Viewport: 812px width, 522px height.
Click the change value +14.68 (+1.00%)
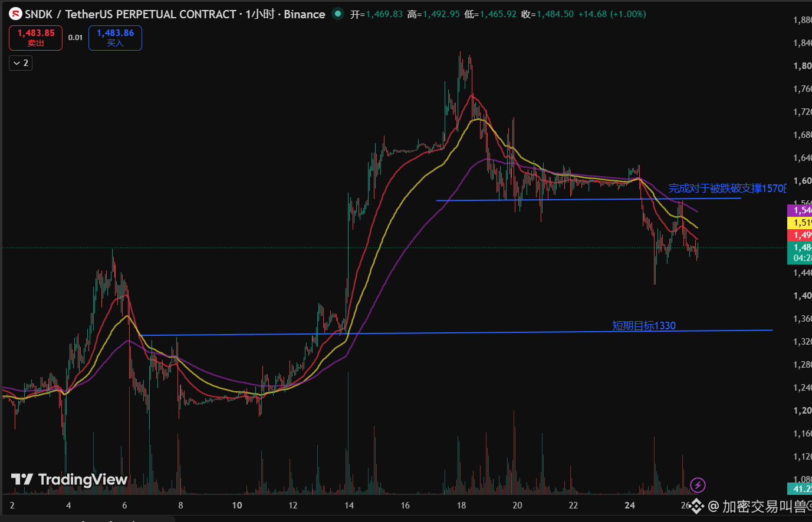612,14
